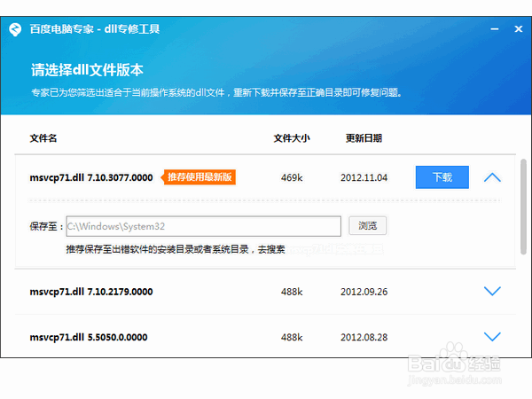Click the 488k size in the 5.5050.0.0000 row

pyautogui.click(x=292, y=337)
